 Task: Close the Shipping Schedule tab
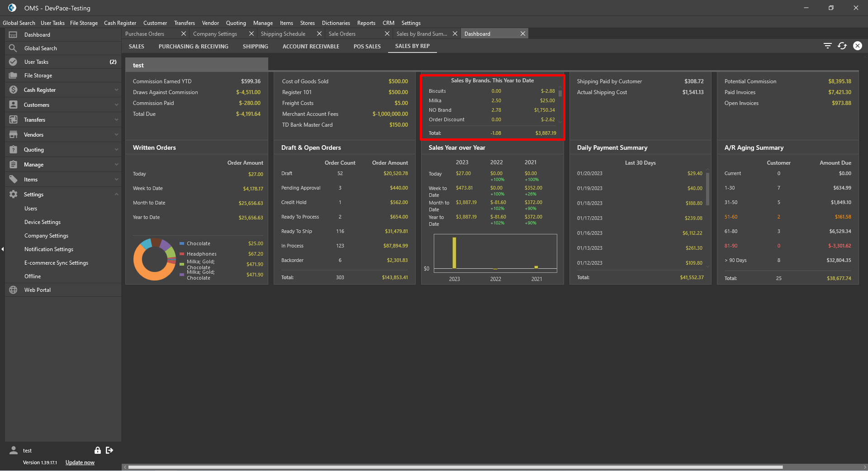click(319, 34)
